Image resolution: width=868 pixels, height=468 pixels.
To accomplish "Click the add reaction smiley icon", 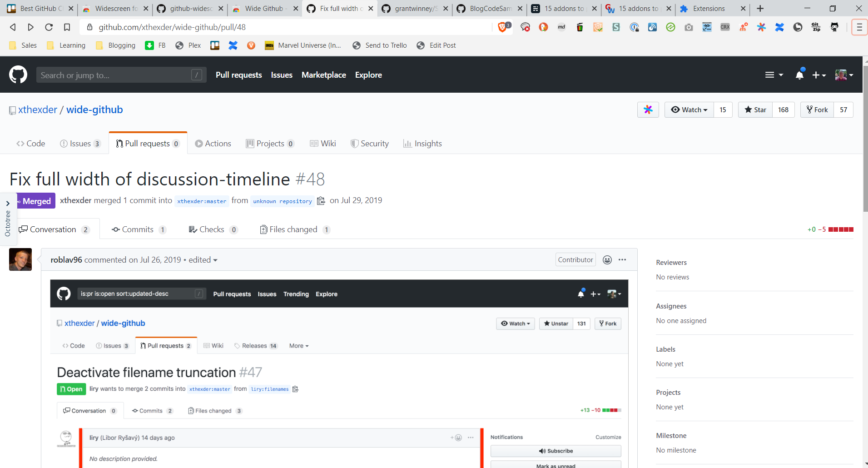I will 607,260.
